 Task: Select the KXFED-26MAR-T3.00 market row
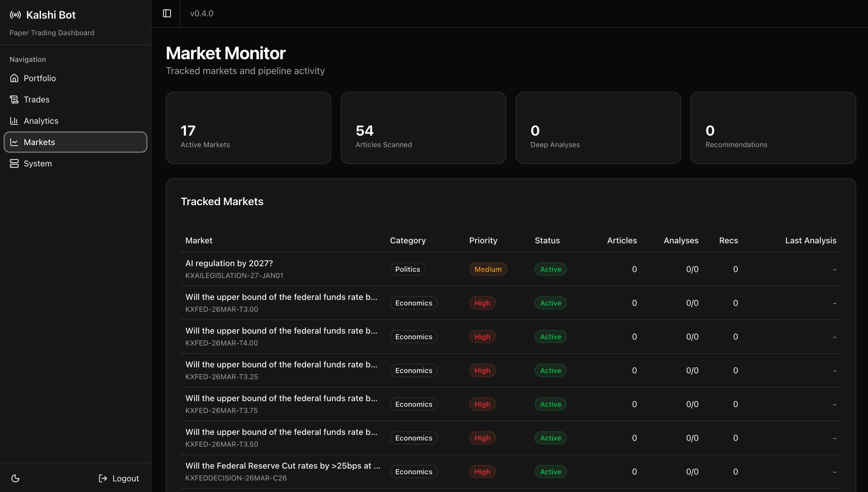281,303
